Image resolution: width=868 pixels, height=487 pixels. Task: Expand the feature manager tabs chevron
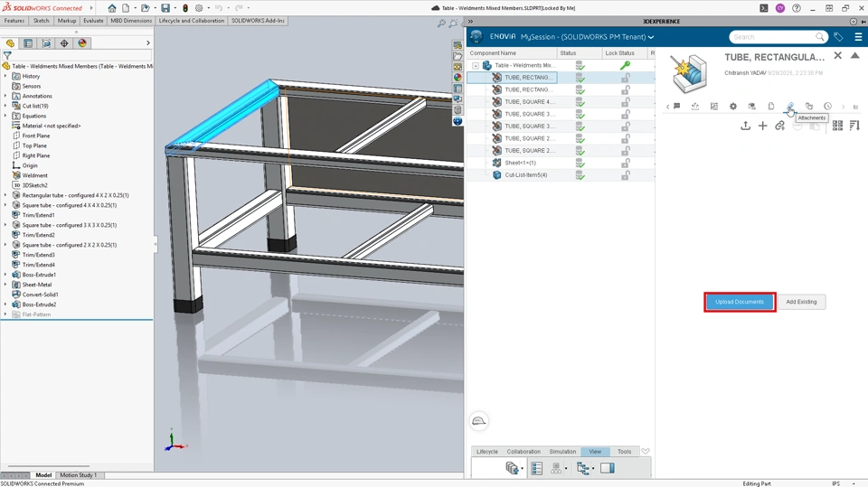pyautogui.click(x=147, y=43)
